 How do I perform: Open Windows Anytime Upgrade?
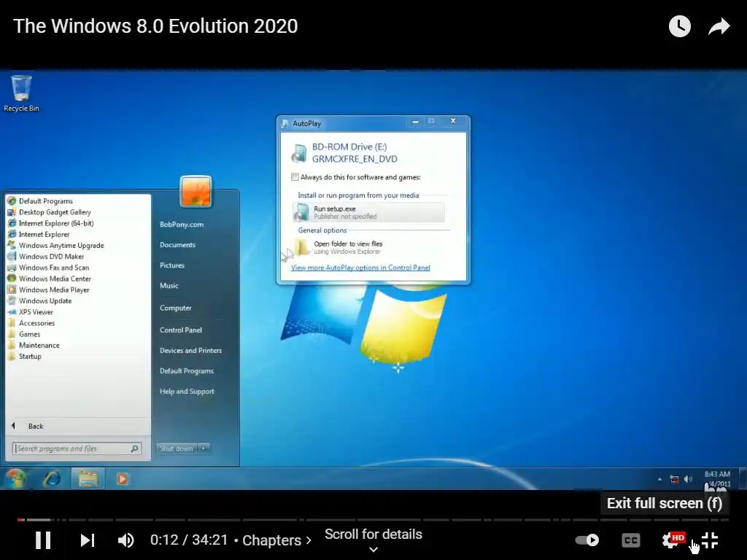tap(61, 245)
